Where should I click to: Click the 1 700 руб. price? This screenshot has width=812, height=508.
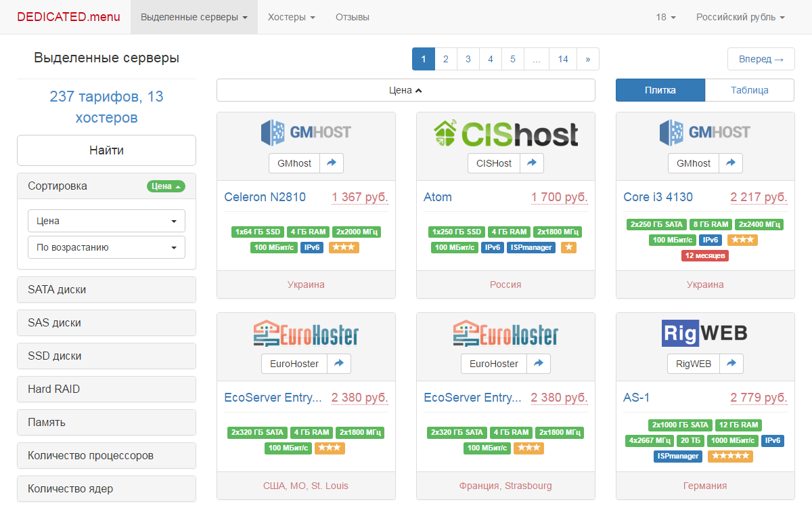click(x=560, y=197)
